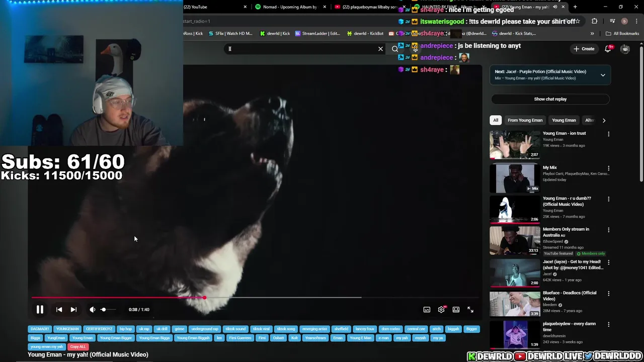
Task: Open the player settings gear
Action: 441,310
